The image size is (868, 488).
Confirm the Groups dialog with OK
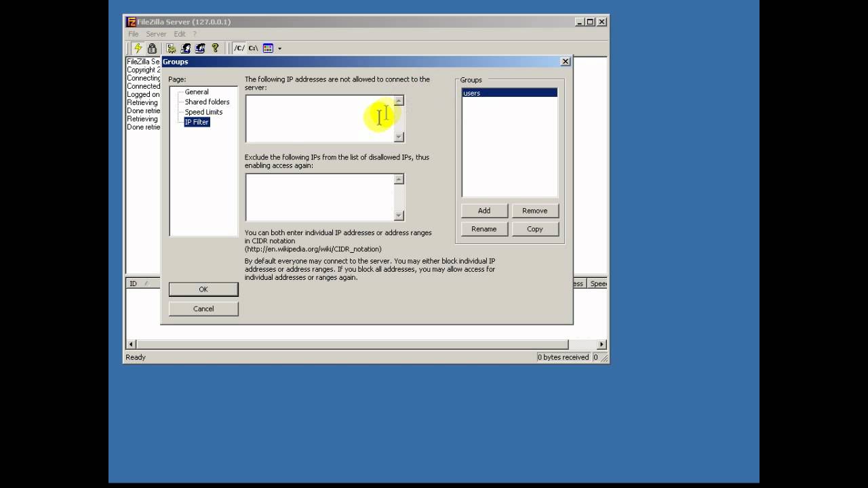(203, 289)
